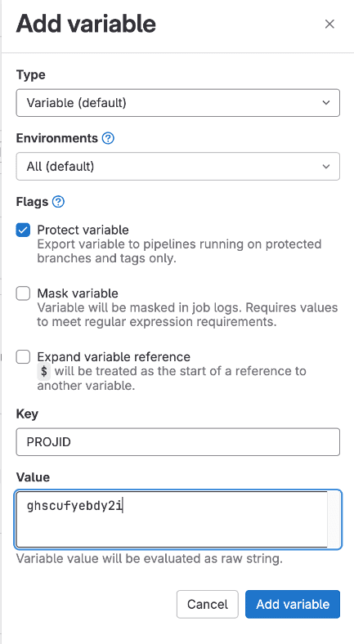Click the Value field right scrollbar area

pos(334,519)
